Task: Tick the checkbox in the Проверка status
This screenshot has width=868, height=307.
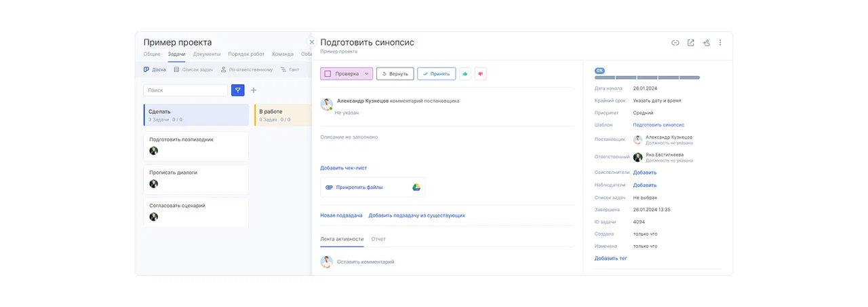Action: point(328,73)
